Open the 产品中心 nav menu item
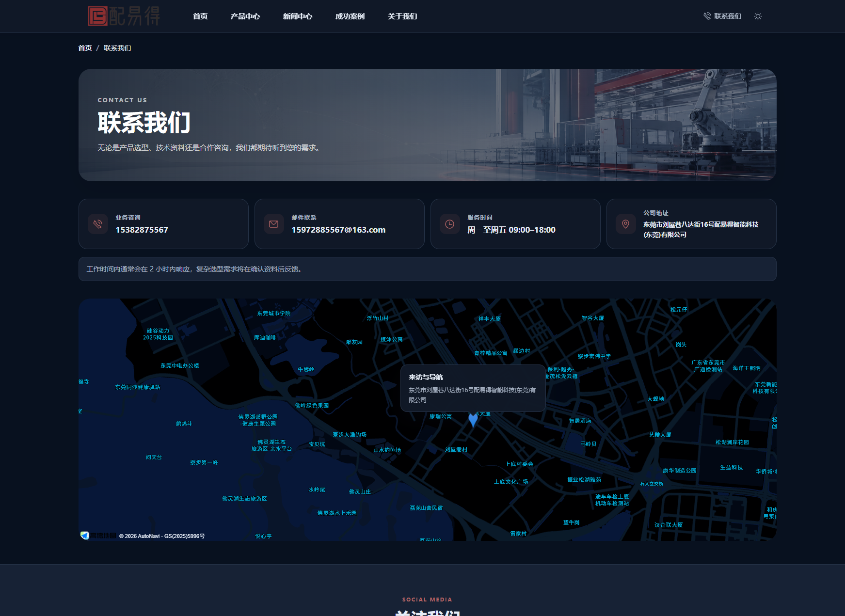The height and width of the screenshot is (616, 845). (245, 16)
